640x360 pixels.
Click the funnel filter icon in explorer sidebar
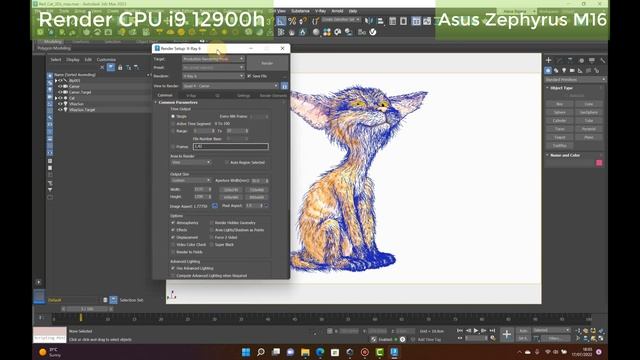pos(50,190)
